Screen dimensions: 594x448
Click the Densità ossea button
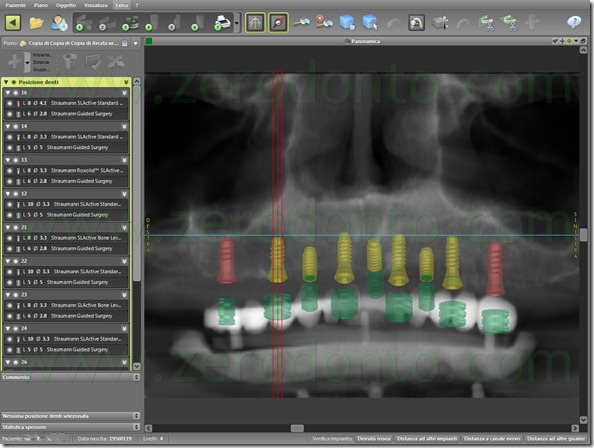[x=374, y=439]
